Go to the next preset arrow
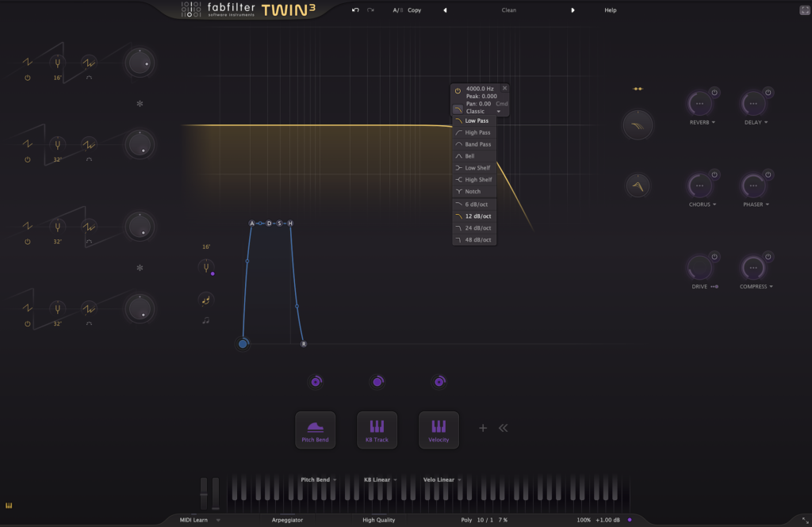812x527 pixels. tap(573, 10)
